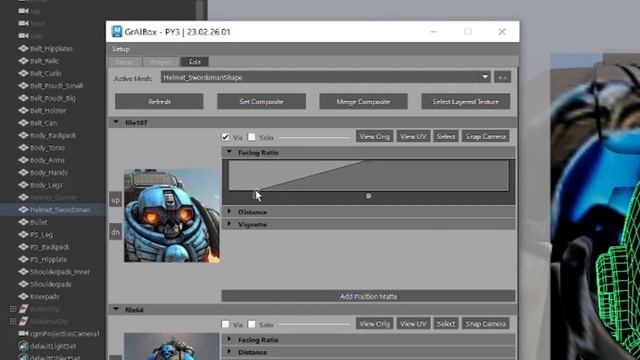Click Select Layered Texture
The width and height of the screenshot is (640, 360).
(x=466, y=101)
